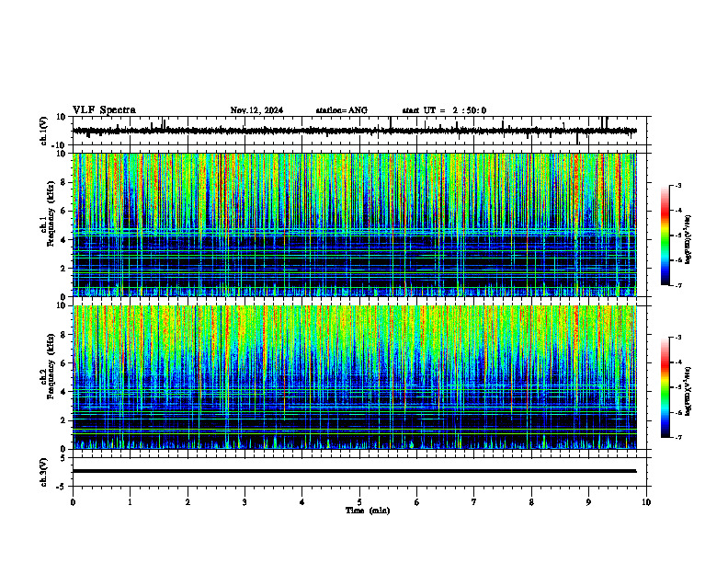Click the ch.1 voltage waveform trace
Image resolution: width=728 pixels, height=563 pixels.
click(x=354, y=131)
